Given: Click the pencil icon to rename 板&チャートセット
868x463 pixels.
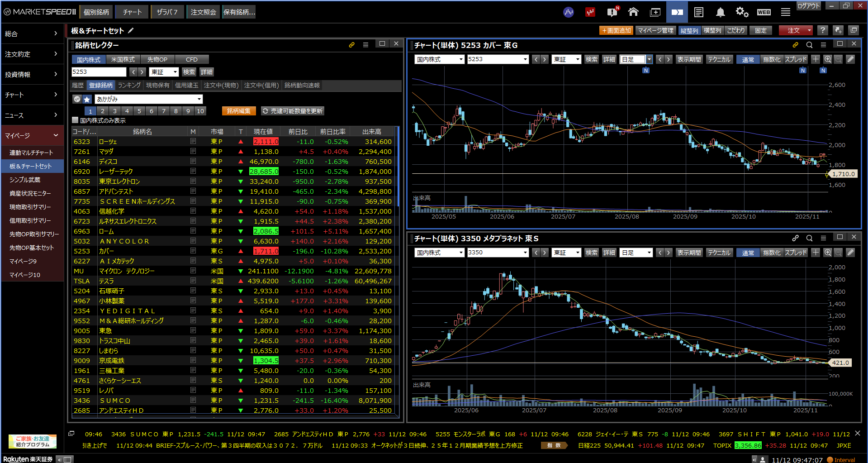Looking at the screenshot, I should (x=131, y=30).
